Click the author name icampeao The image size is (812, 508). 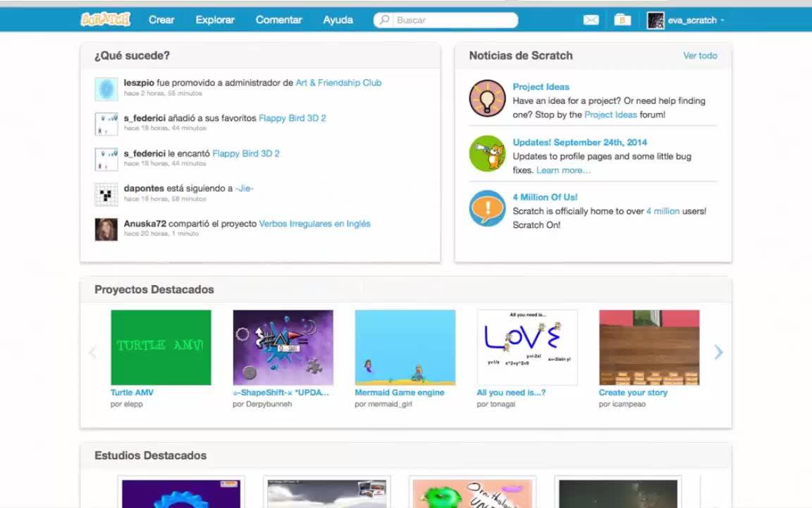click(629, 404)
